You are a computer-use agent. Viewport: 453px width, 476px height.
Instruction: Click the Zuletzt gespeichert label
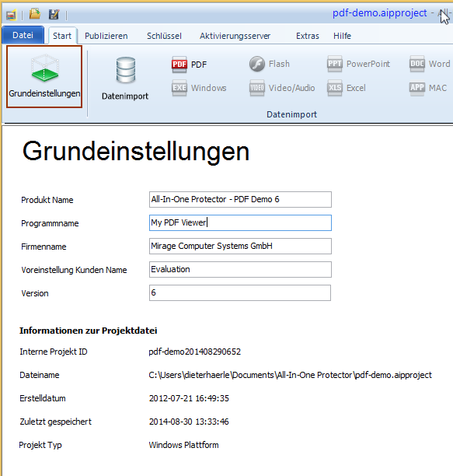click(x=55, y=422)
